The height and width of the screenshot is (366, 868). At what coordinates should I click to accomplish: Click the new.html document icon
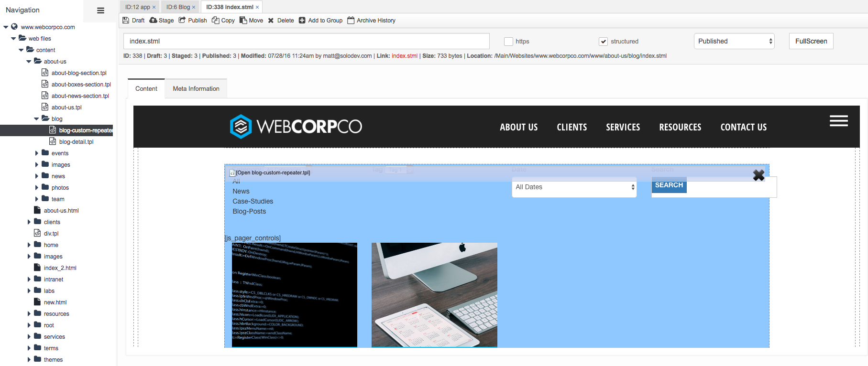click(x=37, y=302)
